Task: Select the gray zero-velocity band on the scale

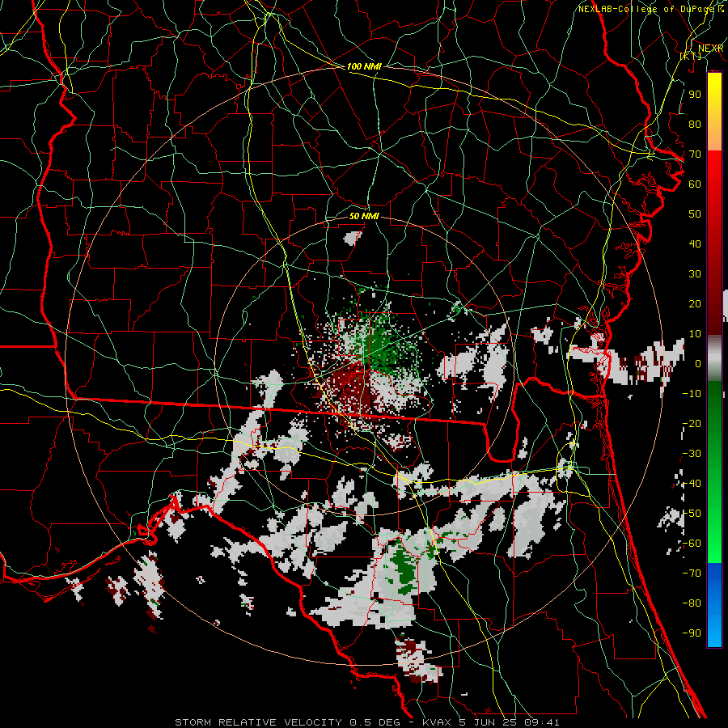Action: click(714, 358)
